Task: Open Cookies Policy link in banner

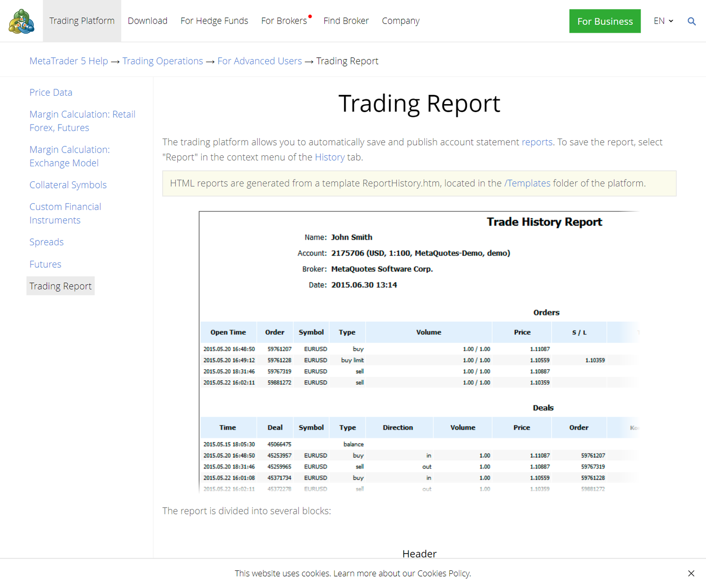Action: click(443, 573)
